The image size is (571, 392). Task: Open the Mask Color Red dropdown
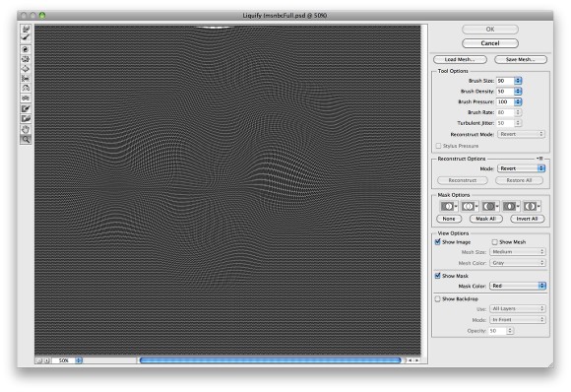pos(518,286)
